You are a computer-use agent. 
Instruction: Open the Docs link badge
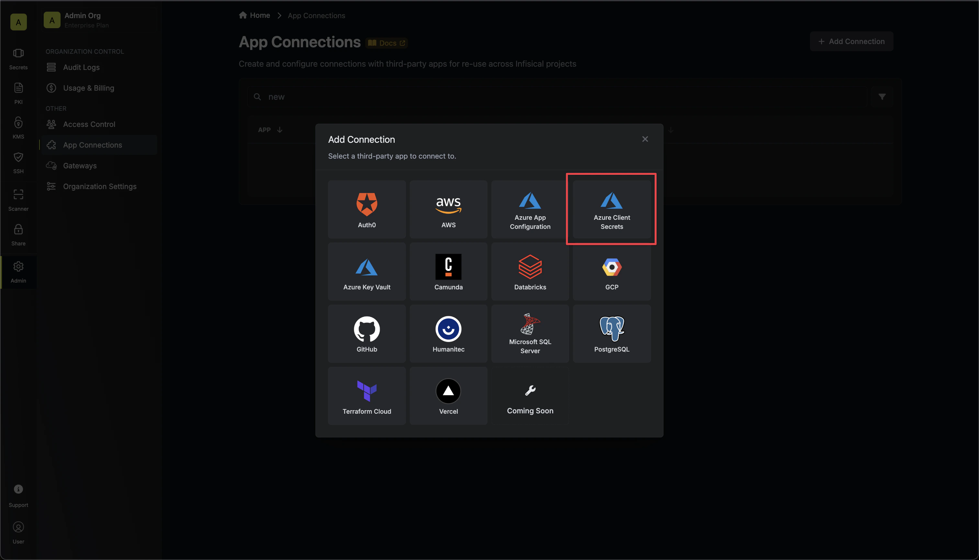point(387,43)
